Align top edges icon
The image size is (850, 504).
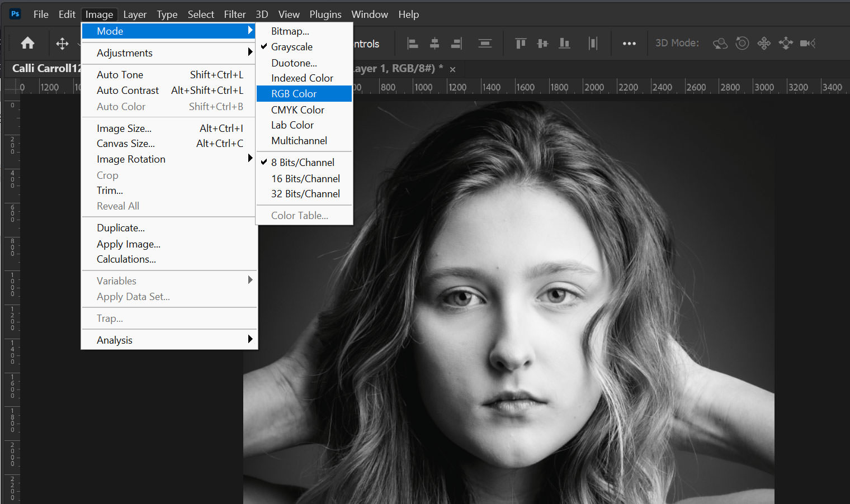[521, 43]
